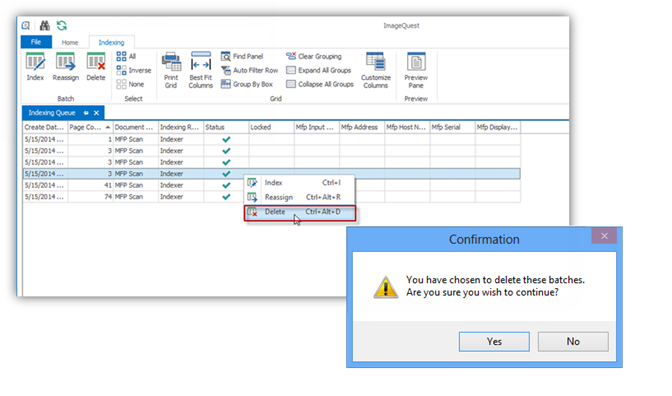Click the Mfp Address column header
The image size is (672, 396).
[362, 127]
